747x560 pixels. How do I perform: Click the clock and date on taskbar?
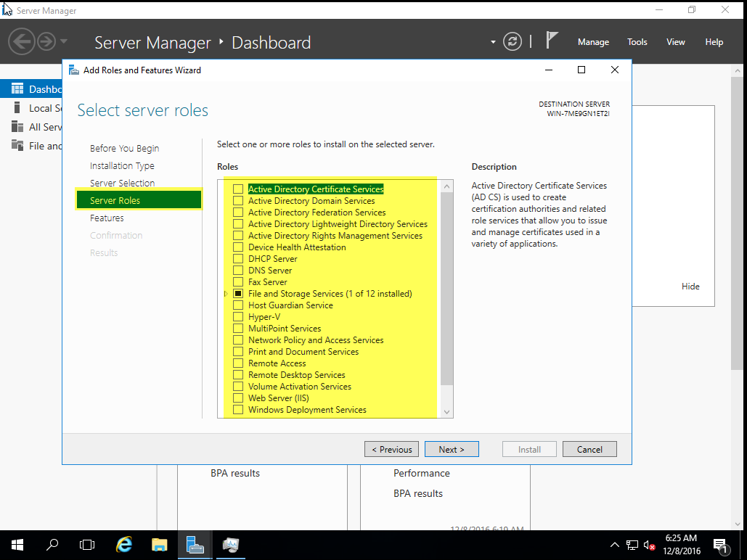tap(681, 544)
